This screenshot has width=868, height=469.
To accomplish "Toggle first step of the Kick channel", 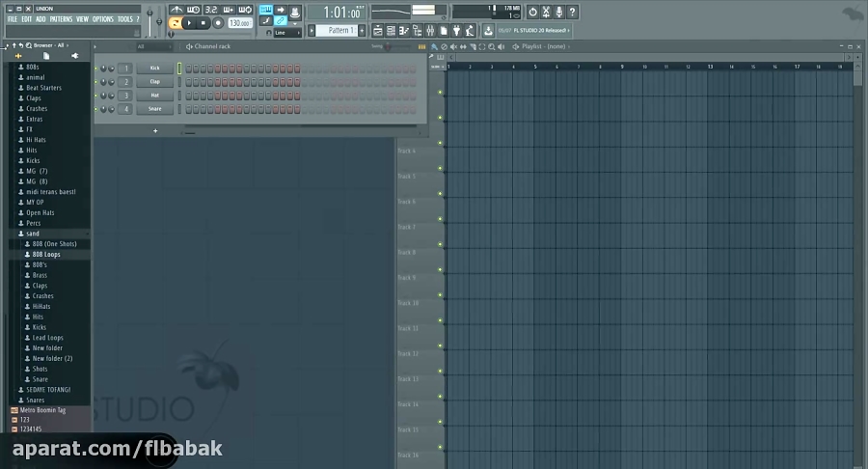I will pos(189,69).
